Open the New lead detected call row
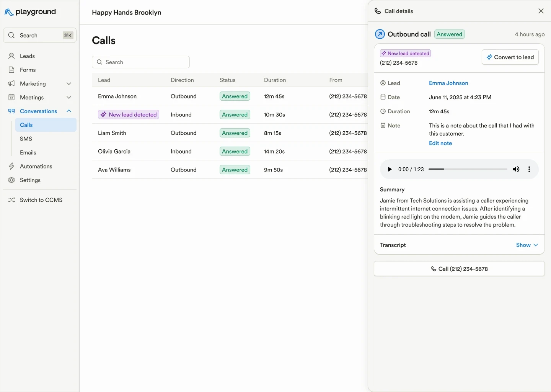The image size is (551, 392). pos(230,114)
